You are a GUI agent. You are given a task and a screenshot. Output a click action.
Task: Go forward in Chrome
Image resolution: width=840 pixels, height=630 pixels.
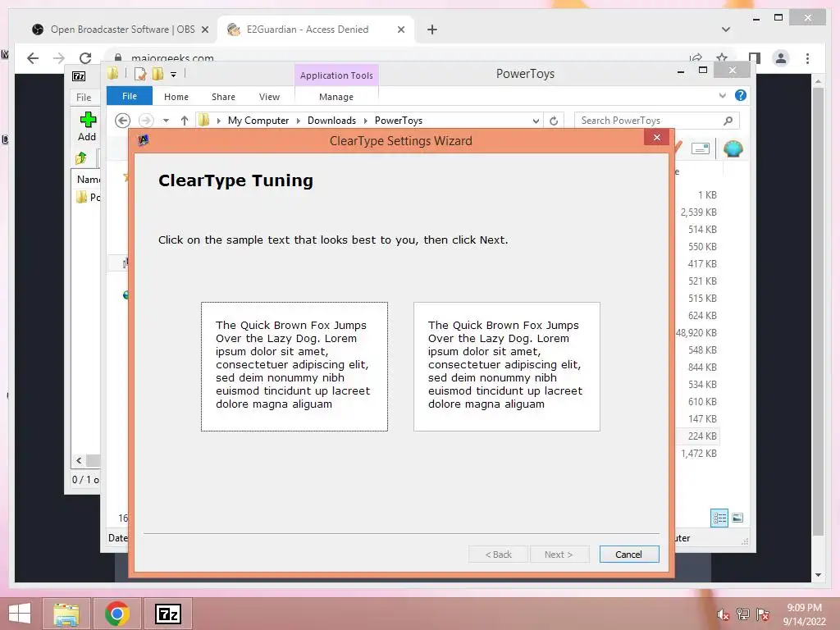pos(59,58)
